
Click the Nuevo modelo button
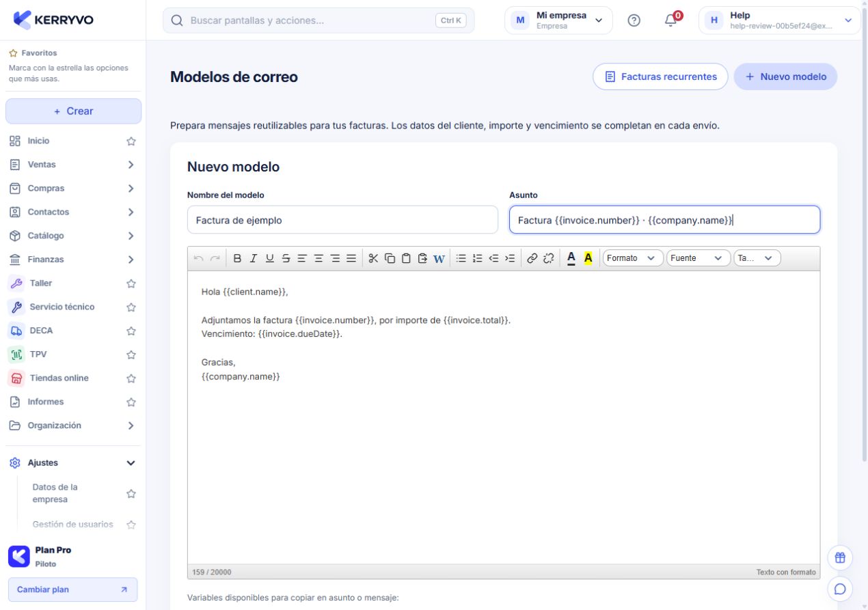(x=785, y=77)
